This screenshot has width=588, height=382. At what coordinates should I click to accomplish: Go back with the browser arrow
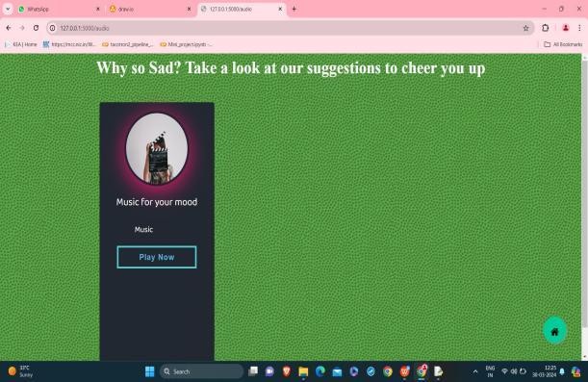pyautogui.click(x=9, y=28)
